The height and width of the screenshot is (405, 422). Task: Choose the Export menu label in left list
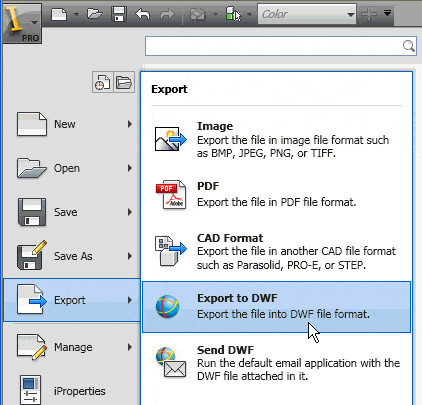(x=70, y=300)
